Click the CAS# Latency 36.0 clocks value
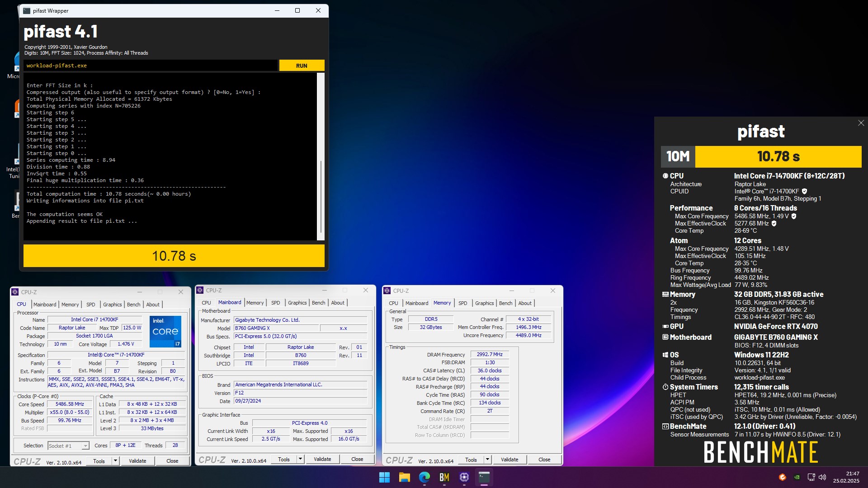The image size is (868, 488). [490, 371]
